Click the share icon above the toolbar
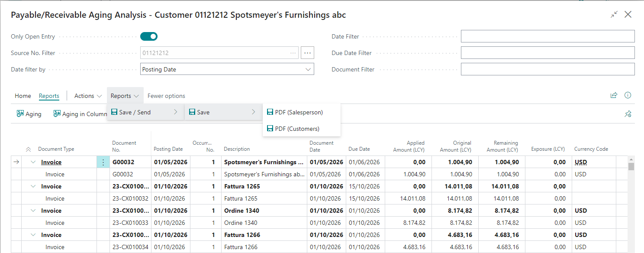The width and height of the screenshot is (644, 253). [614, 96]
